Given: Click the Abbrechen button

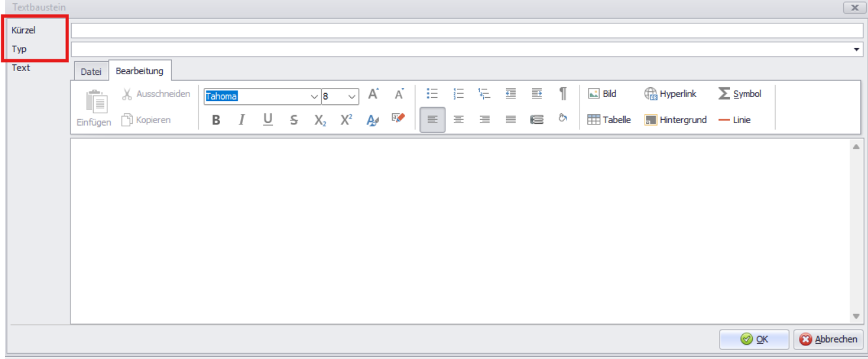Looking at the screenshot, I should [x=828, y=339].
